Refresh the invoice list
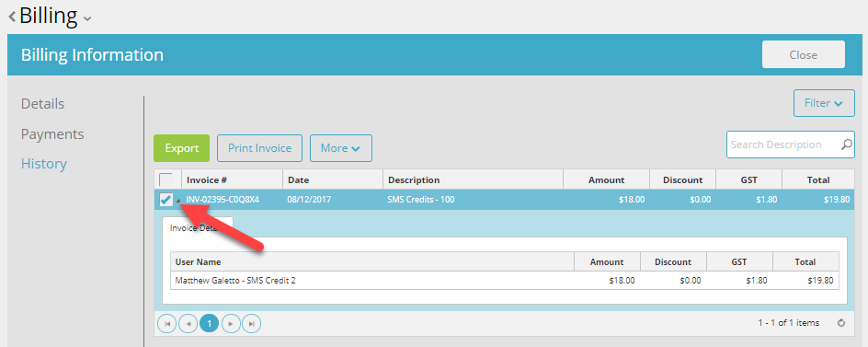Screen dimensions: 868x347 pyautogui.click(x=841, y=323)
